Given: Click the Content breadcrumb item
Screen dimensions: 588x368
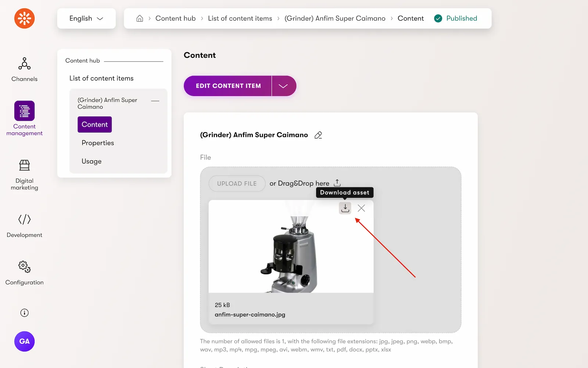Looking at the screenshot, I should click(x=410, y=18).
